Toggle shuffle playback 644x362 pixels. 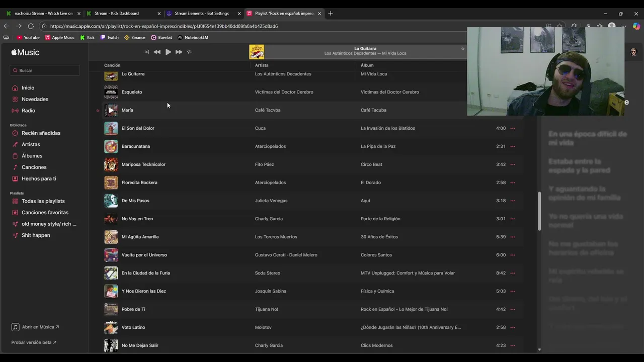(147, 52)
